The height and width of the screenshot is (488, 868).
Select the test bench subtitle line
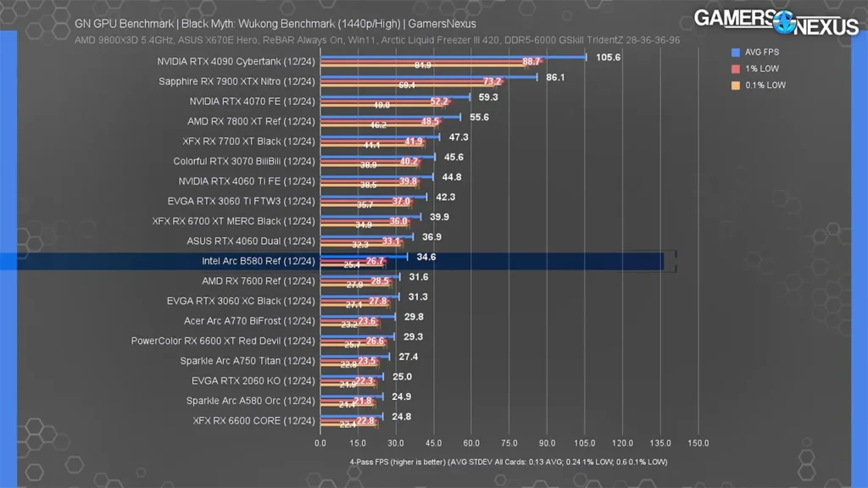(377, 40)
